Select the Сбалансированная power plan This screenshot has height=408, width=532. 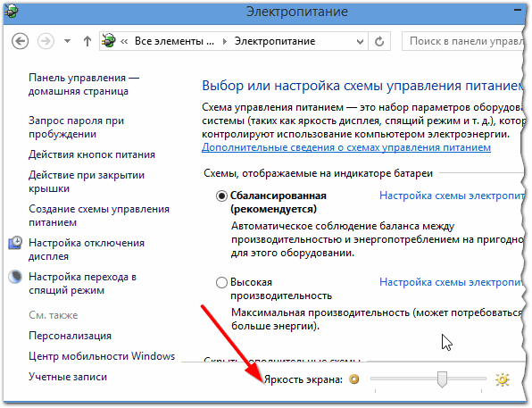[221, 196]
